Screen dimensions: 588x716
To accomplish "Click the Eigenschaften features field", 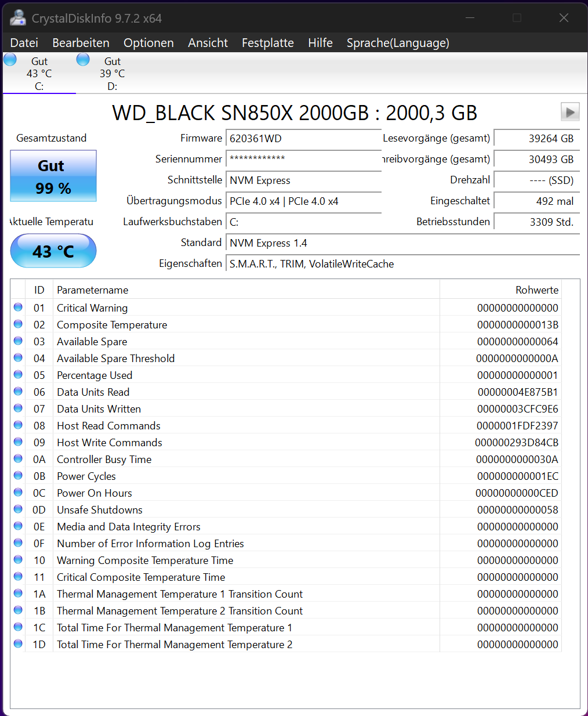I will [x=402, y=264].
